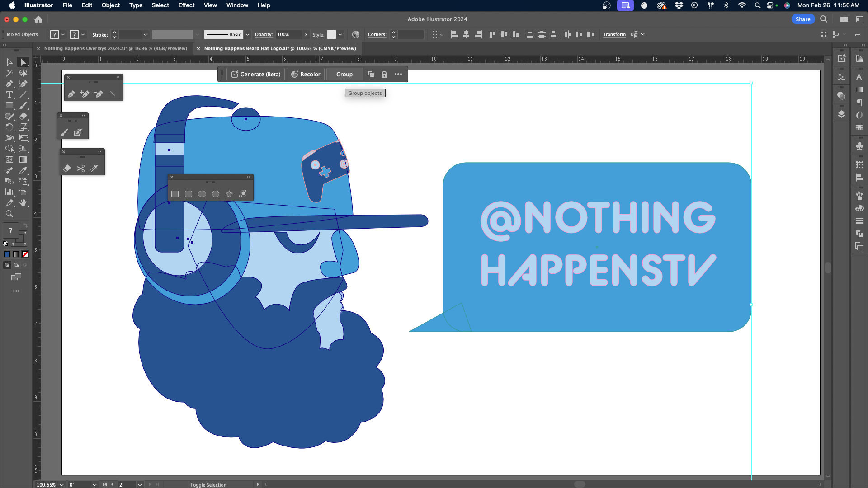Select the Direct Selection tool

click(23, 62)
